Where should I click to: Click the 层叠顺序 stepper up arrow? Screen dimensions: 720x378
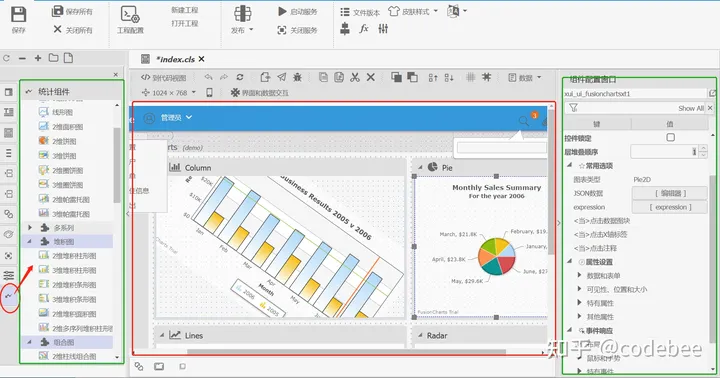pos(703,148)
